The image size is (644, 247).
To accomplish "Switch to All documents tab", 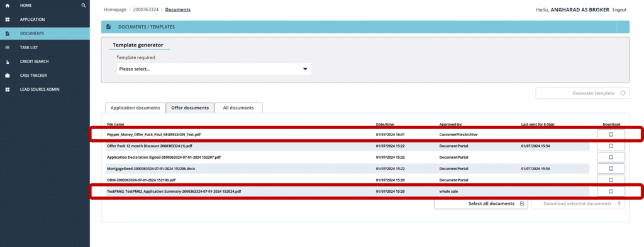I will tap(238, 108).
